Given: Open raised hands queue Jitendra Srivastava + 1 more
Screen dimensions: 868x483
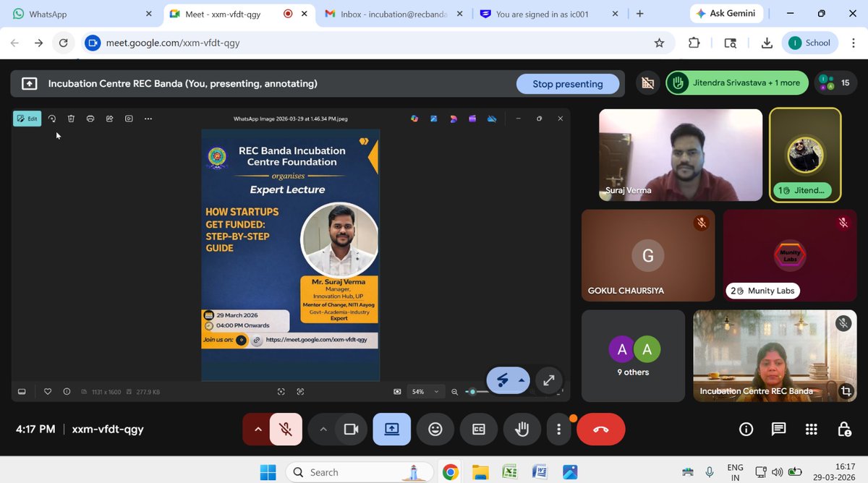Looking at the screenshot, I should point(736,83).
